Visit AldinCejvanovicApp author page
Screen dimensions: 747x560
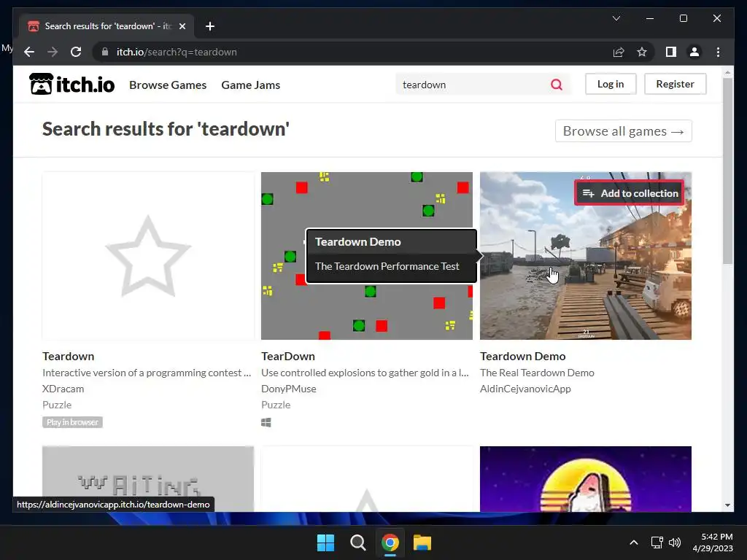[525, 389]
